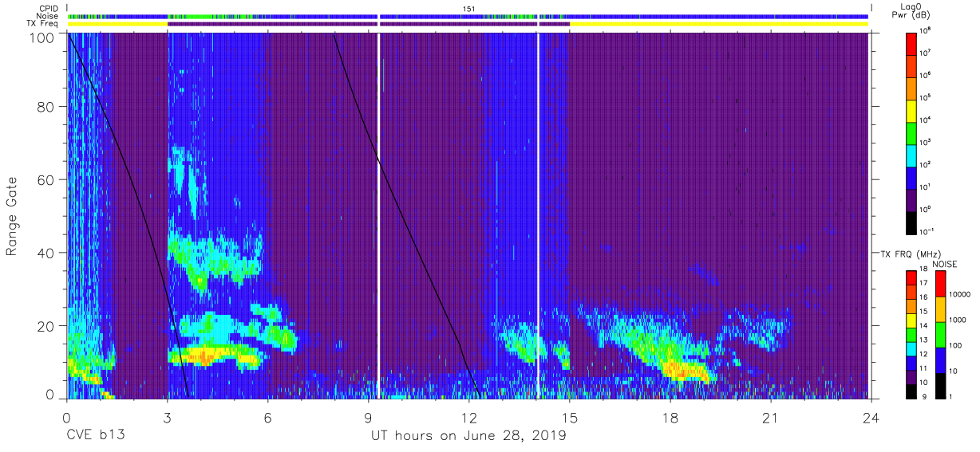This screenshot has width=980, height=452.
Task: Click the 'Lag0' colorbar title
Action: (x=911, y=7)
